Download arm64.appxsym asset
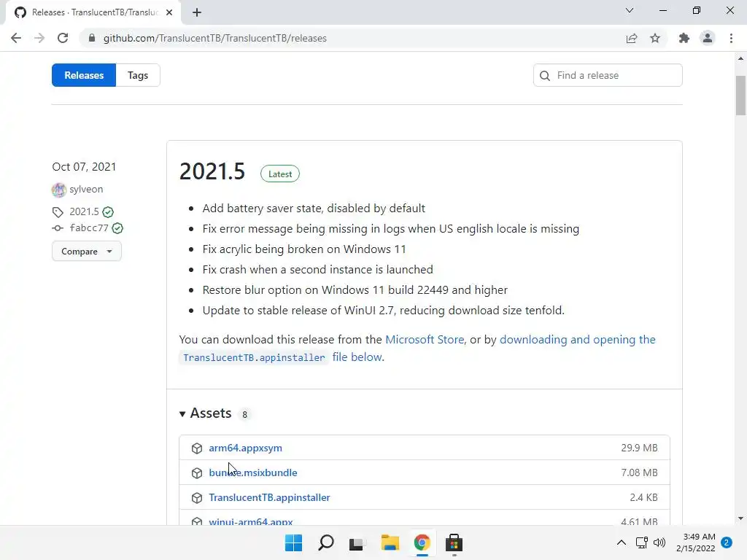This screenshot has height=560, width=747. (245, 448)
